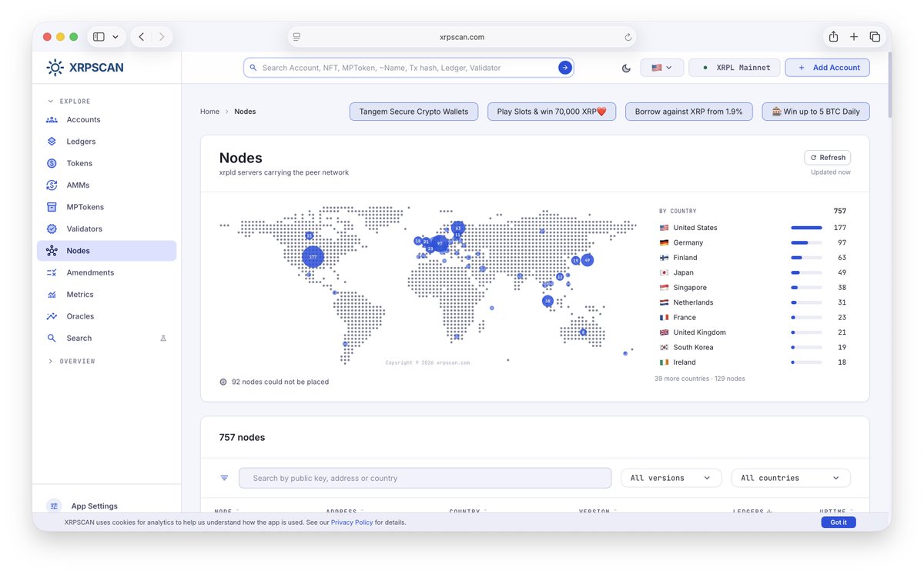Select Metrics menu item

tap(106, 295)
